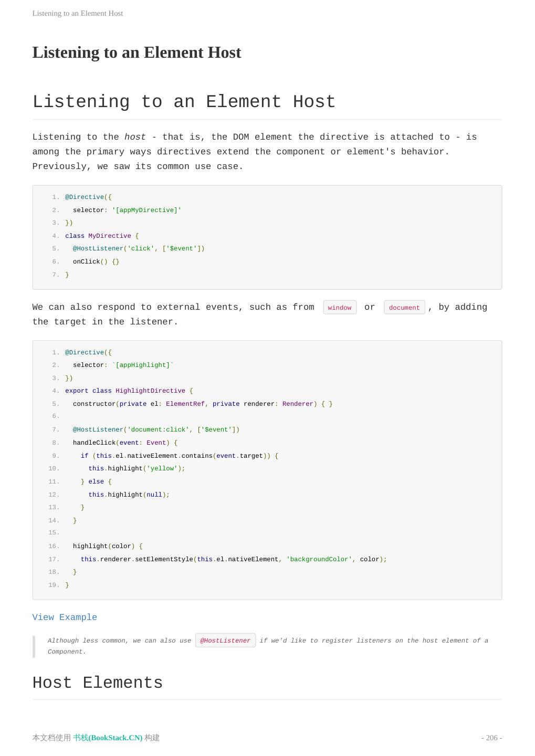Click the 'backgroundColor' string in code
Viewport: 535px width, 756px height.
point(319,560)
